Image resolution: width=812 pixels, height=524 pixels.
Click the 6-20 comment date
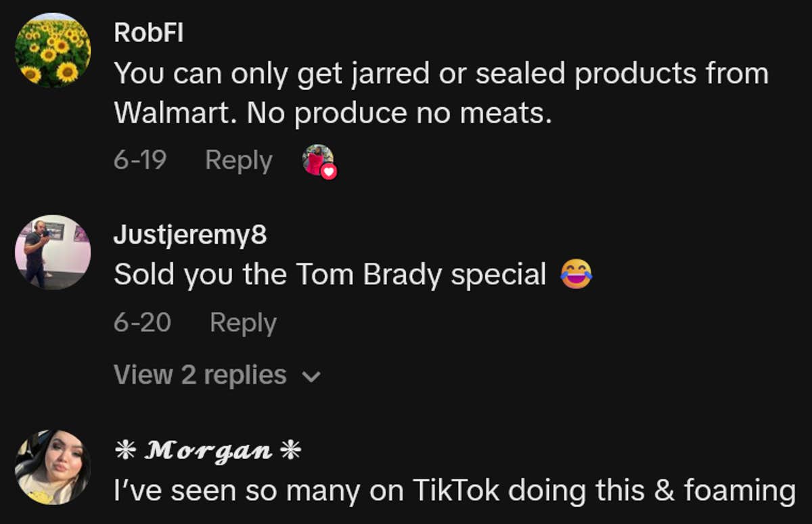click(x=142, y=322)
